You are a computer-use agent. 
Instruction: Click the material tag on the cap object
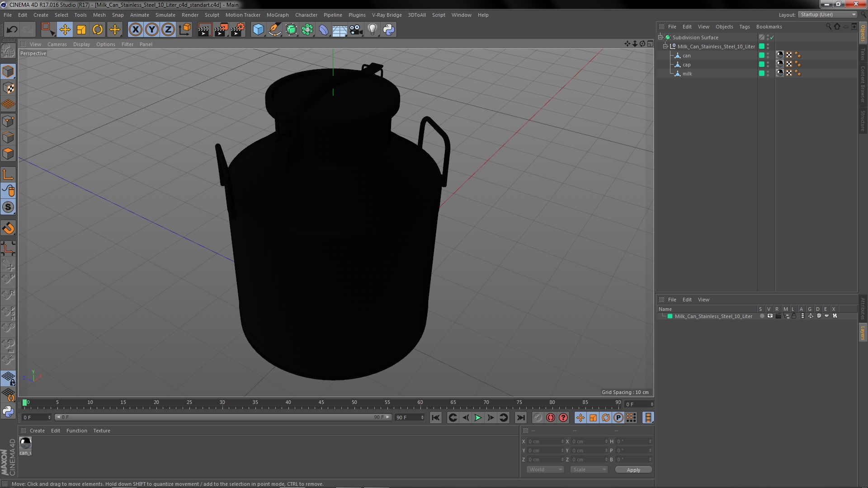pos(780,64)
